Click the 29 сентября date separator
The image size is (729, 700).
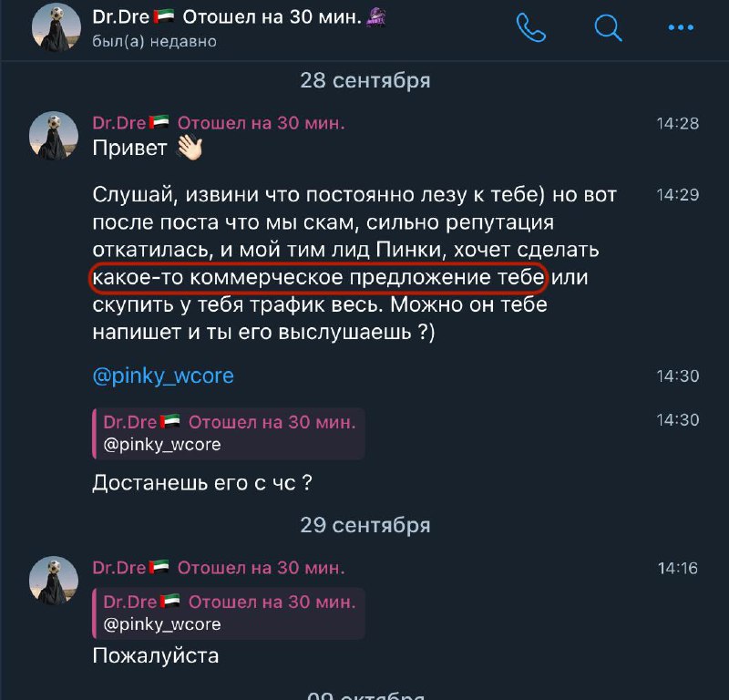tap(365, 525)
